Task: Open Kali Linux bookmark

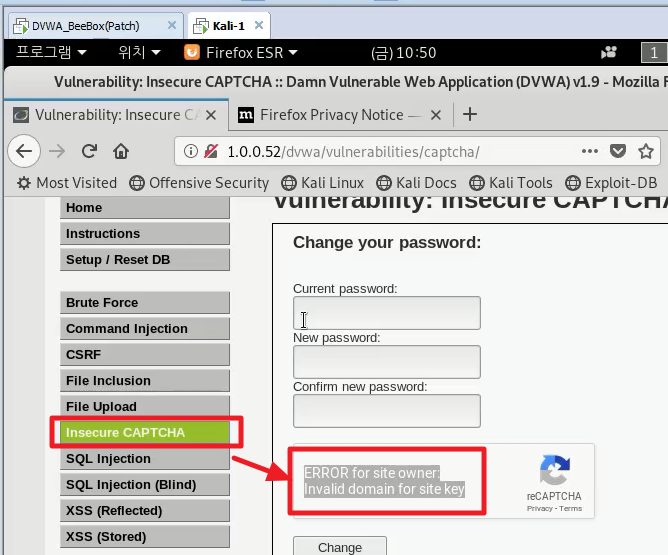Action: (x=322, y=183)
